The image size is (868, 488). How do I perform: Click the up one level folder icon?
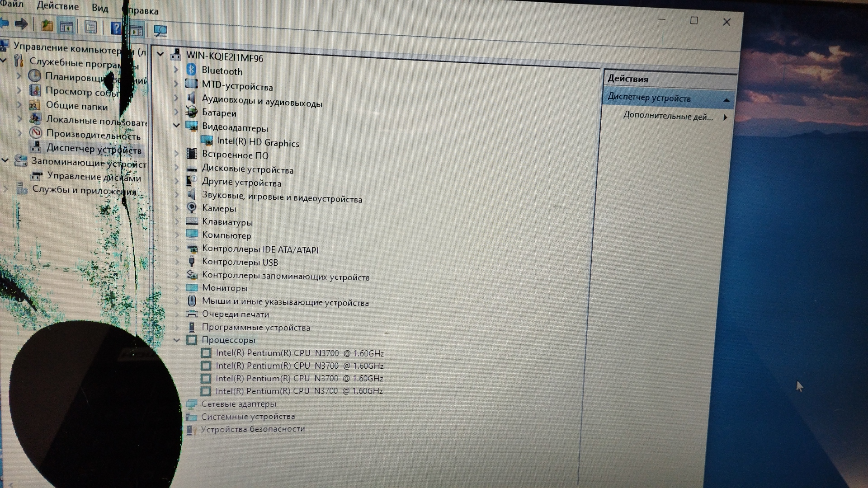click(47, 25)
